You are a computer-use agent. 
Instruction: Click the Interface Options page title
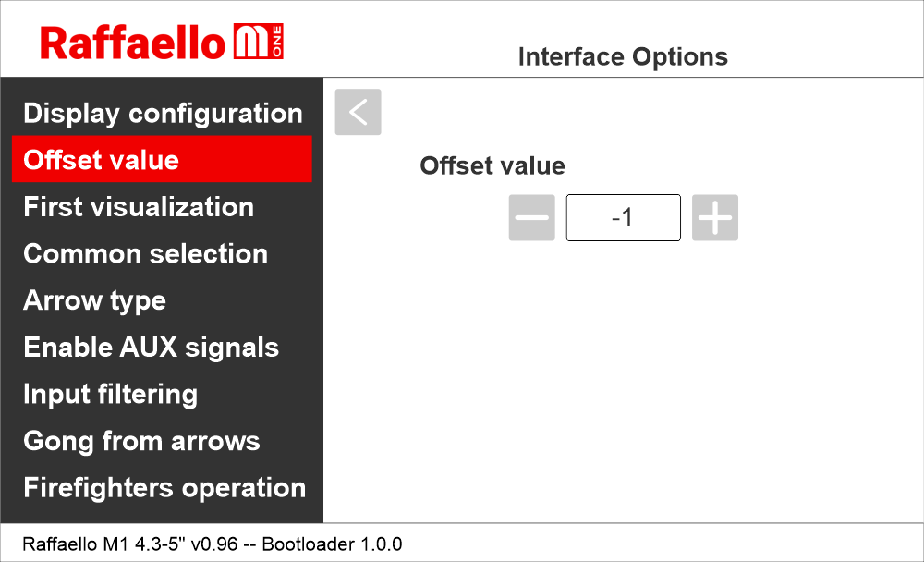tap(623, 57)
